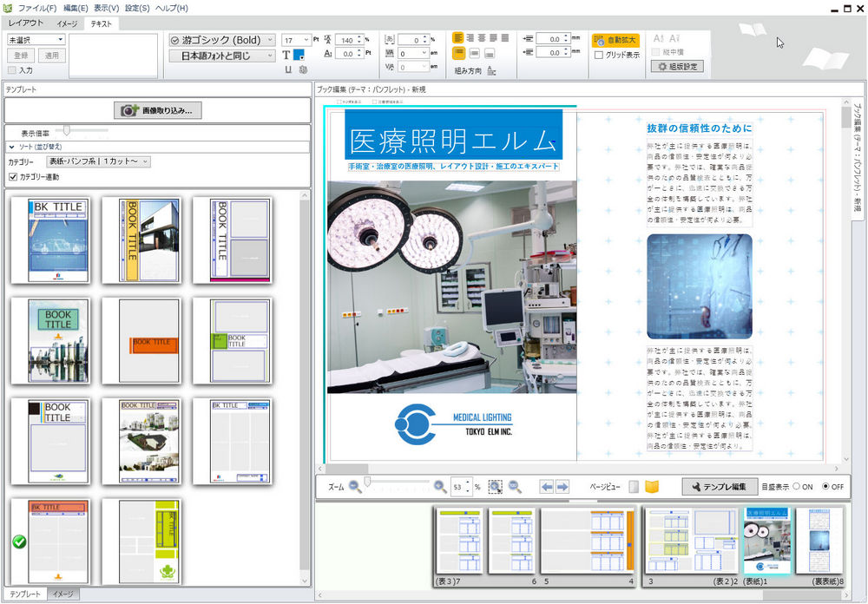Select the zoom-in magnifier icon
Viewport: 868px width, 604px height.
point(439,486)
